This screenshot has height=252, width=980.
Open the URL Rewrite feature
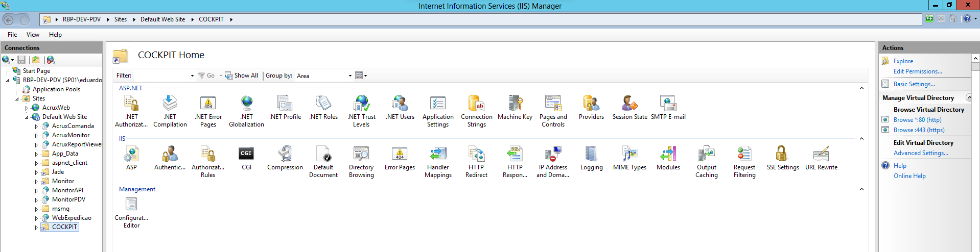point(821,154)
